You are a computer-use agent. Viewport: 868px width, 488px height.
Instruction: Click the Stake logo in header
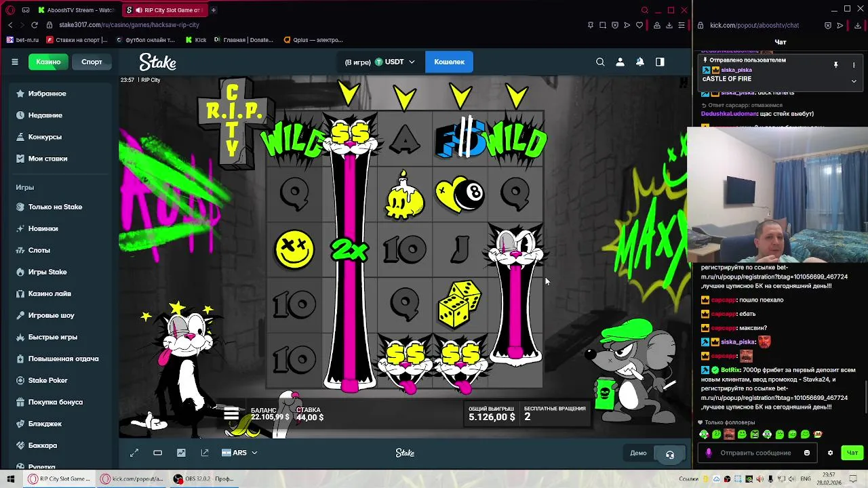click(158, 62)
